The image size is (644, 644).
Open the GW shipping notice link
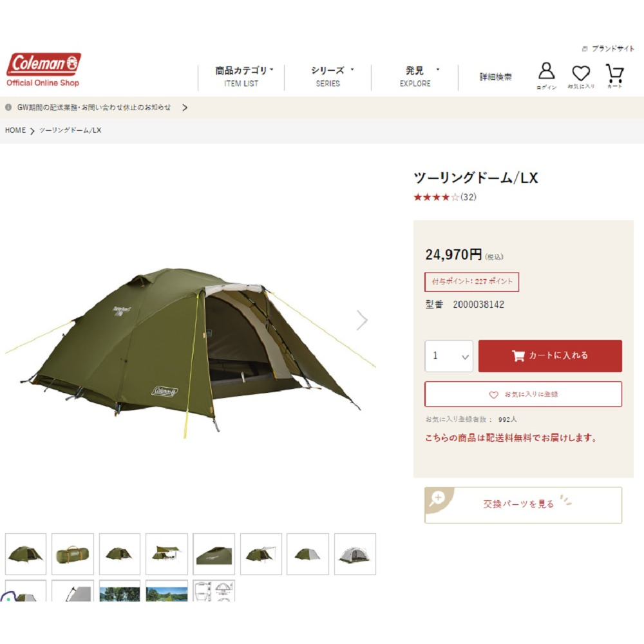point(93,107)
